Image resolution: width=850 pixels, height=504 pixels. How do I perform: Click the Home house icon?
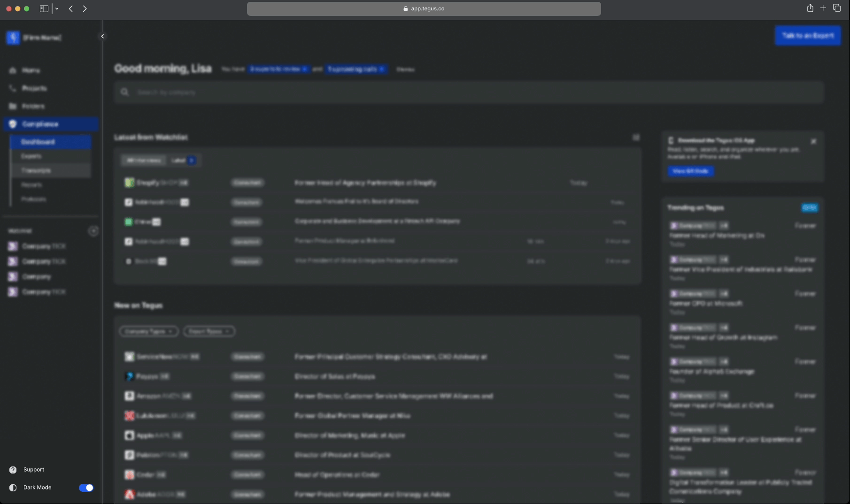(x=13, y=70)
